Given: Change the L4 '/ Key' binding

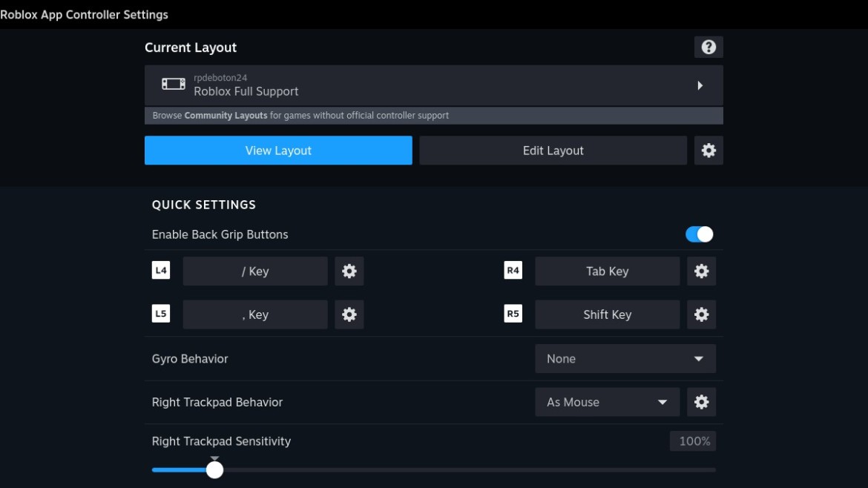Looking at the screenshot, I should pos(254,271).
